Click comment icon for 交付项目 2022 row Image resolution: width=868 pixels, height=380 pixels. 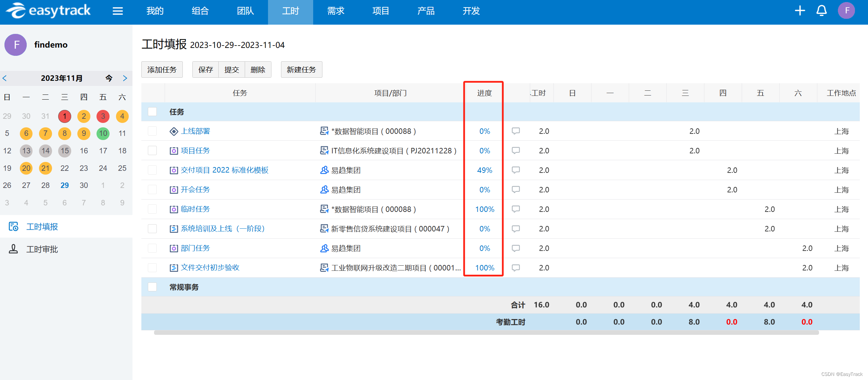pos(515,170)
